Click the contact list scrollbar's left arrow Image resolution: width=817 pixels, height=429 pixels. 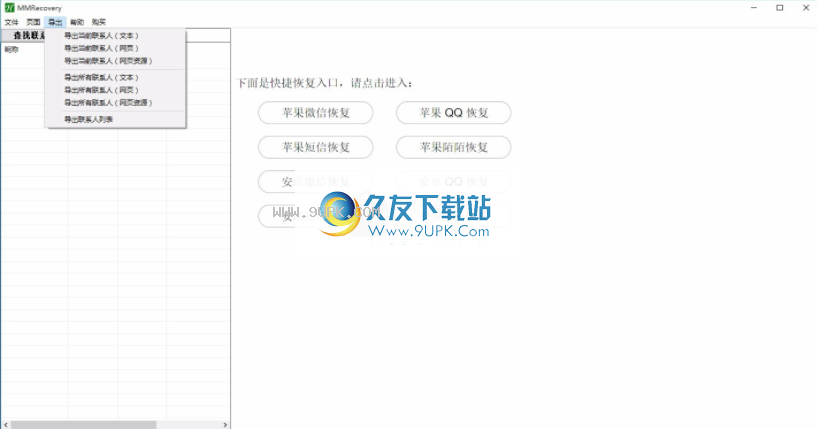[6, 425]
